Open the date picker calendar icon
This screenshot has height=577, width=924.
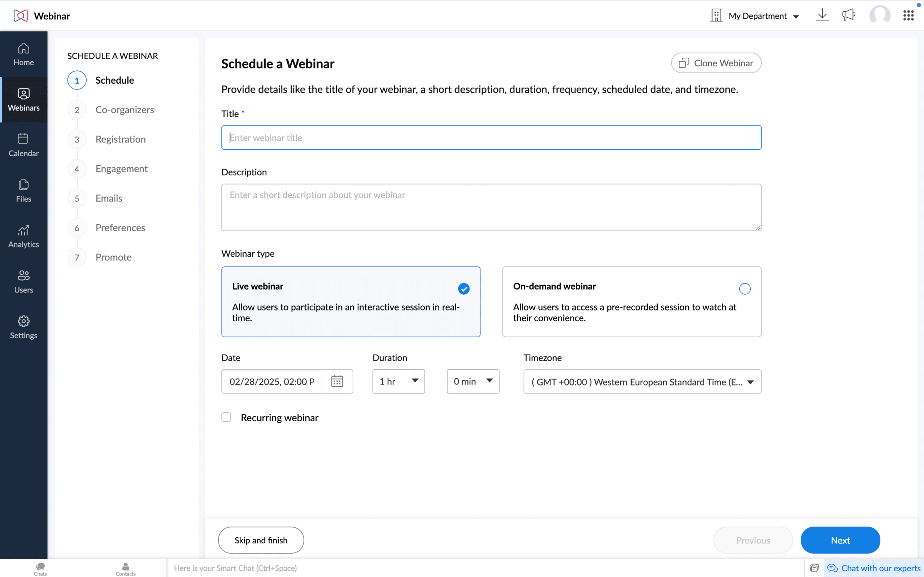pos(337,381)
